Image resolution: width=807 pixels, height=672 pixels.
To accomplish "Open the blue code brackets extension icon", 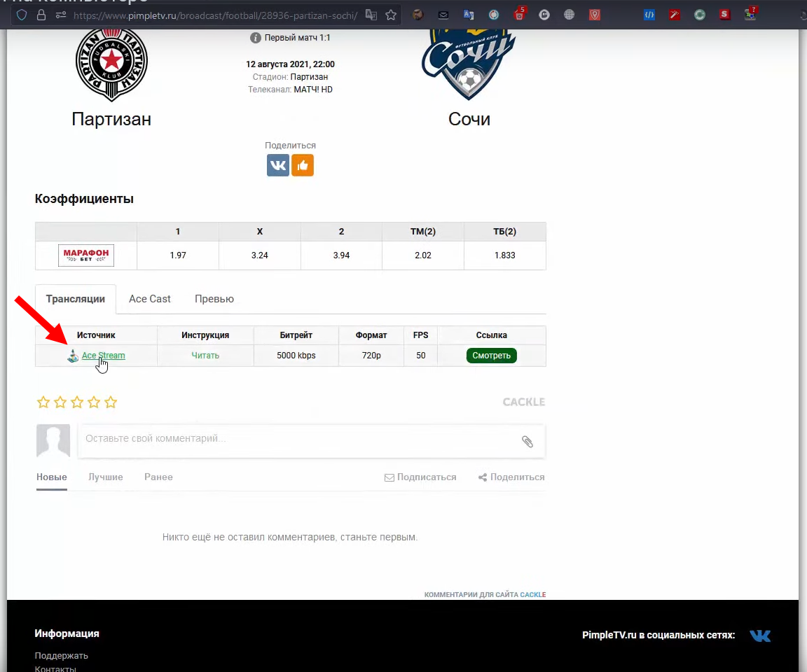I will 649,15.
